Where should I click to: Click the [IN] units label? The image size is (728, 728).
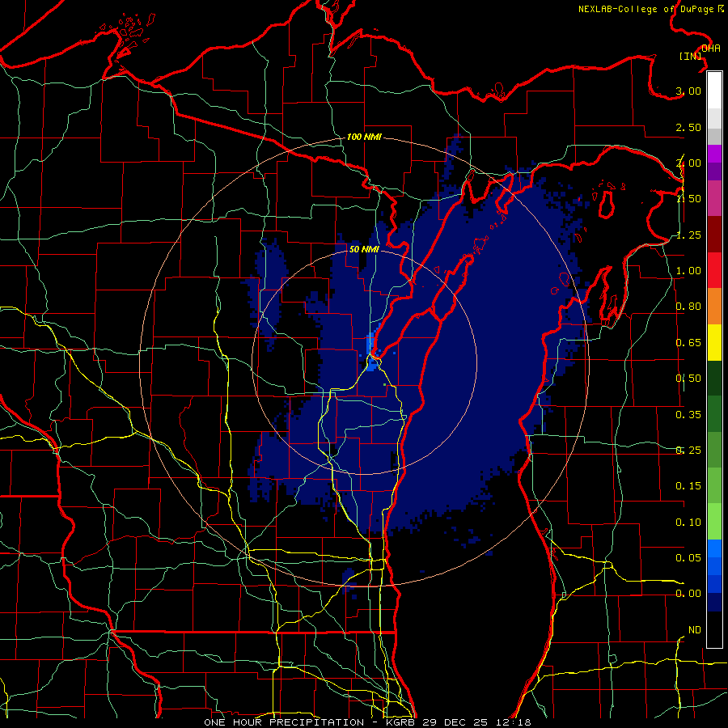[691, 56]
